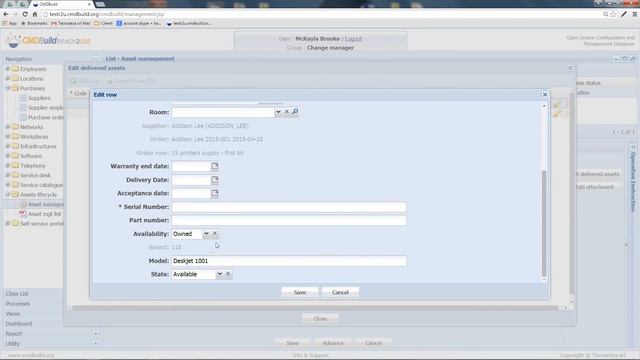Open the Telephony folder

pos(33,166)
